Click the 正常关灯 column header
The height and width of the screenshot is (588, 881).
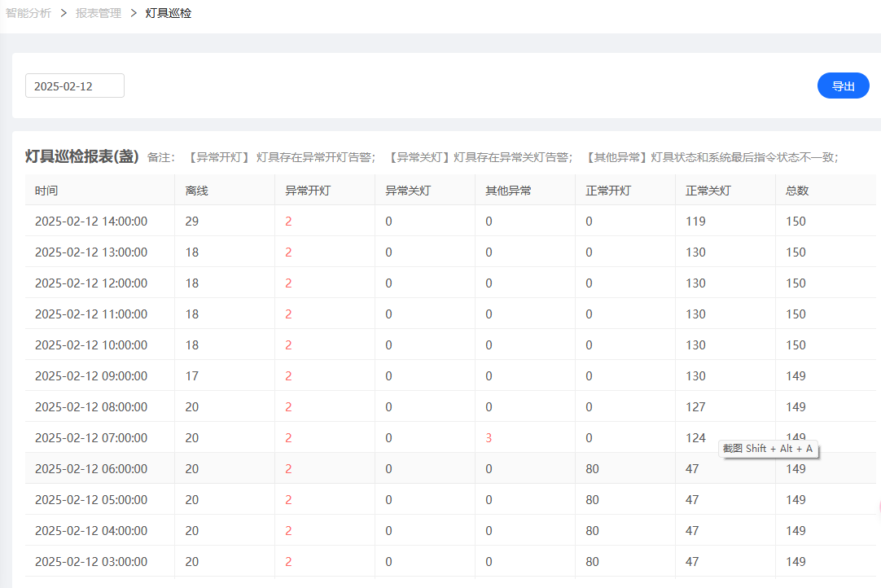coord(708,191)
